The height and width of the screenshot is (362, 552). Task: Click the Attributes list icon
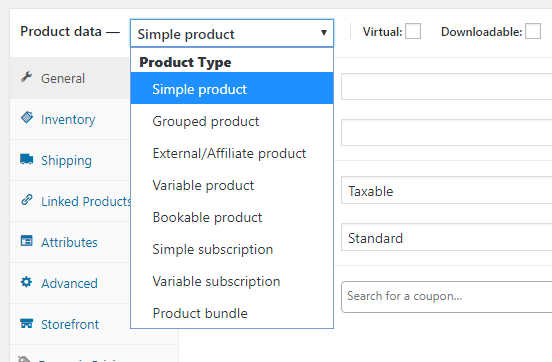coord(27,241)
